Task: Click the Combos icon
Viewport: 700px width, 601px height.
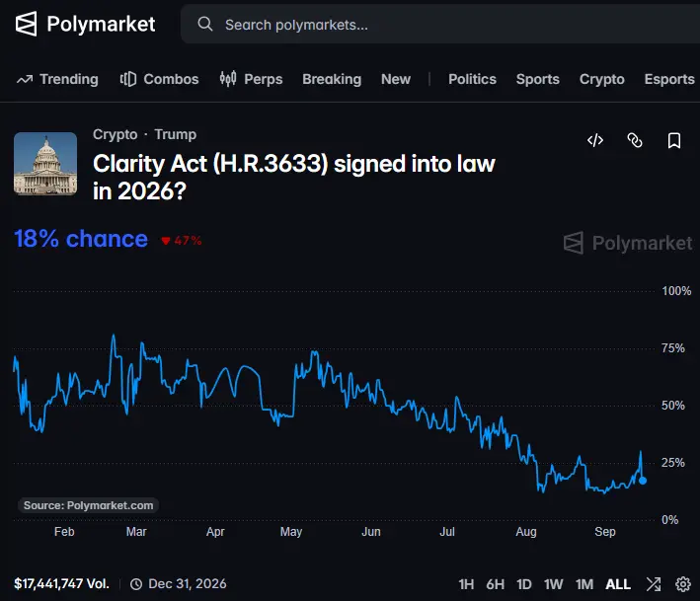Action: pos(128,79)
